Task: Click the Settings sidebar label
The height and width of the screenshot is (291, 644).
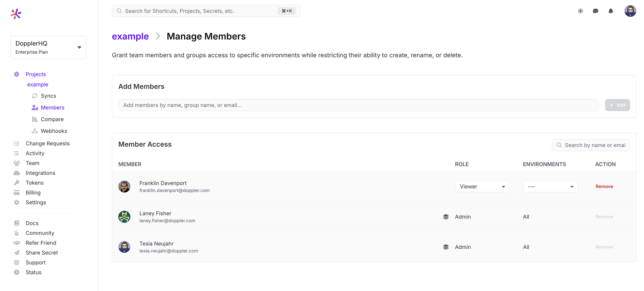Action: click(x=36, y=203)
